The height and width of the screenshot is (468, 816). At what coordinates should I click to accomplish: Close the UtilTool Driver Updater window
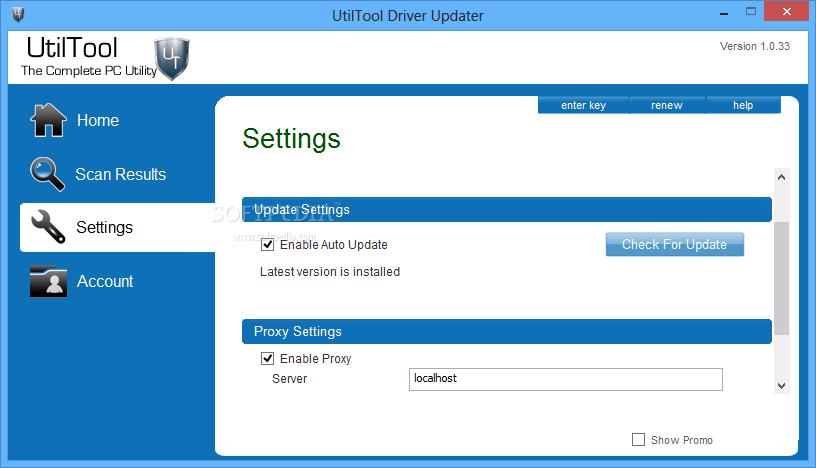click(786, 11)
